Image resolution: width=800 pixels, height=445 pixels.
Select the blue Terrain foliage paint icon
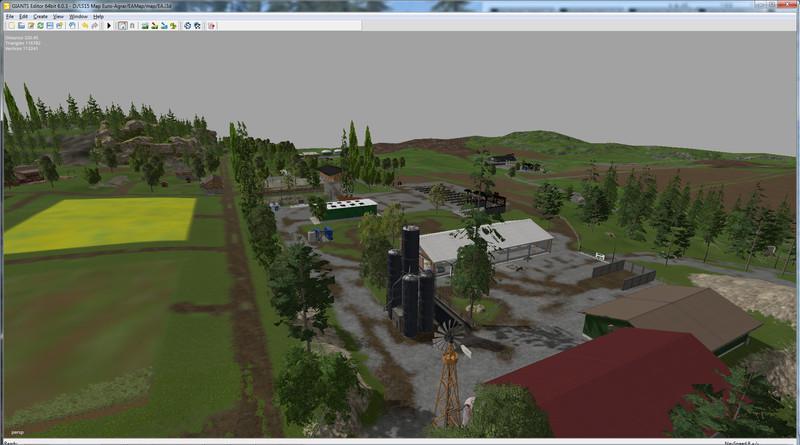pyautogui.click(x=164, y=26)
